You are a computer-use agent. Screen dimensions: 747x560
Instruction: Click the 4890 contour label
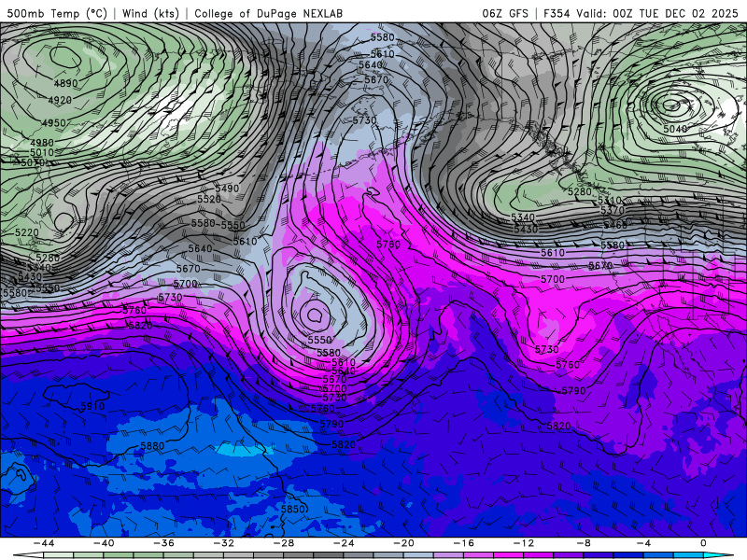click(65, 83)
